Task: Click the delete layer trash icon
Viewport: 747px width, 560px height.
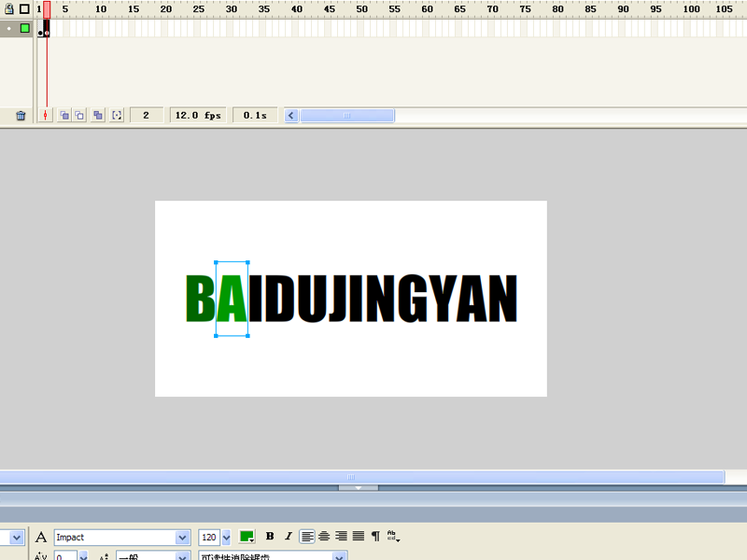Action: click(21, 116)
